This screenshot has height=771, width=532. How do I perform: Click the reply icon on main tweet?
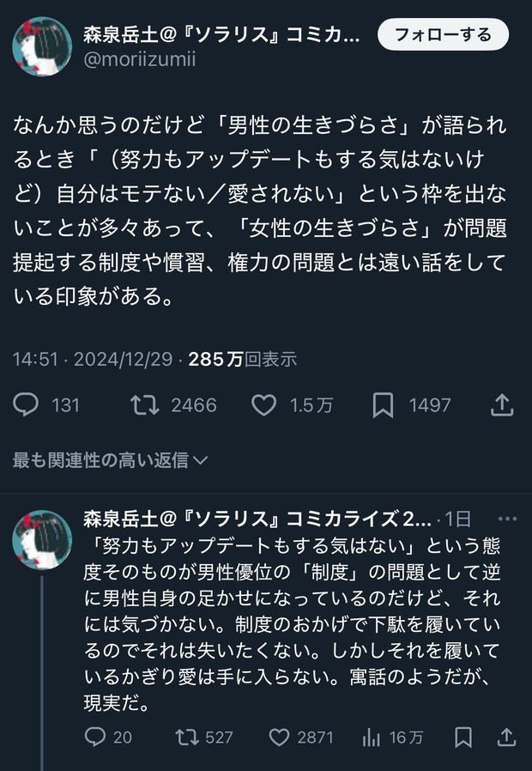tap(27, 405)
